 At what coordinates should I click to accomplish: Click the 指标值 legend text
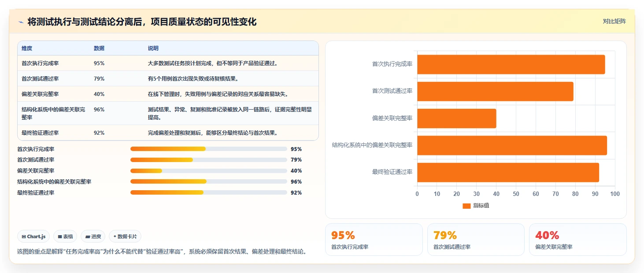[x=481, y=206]
